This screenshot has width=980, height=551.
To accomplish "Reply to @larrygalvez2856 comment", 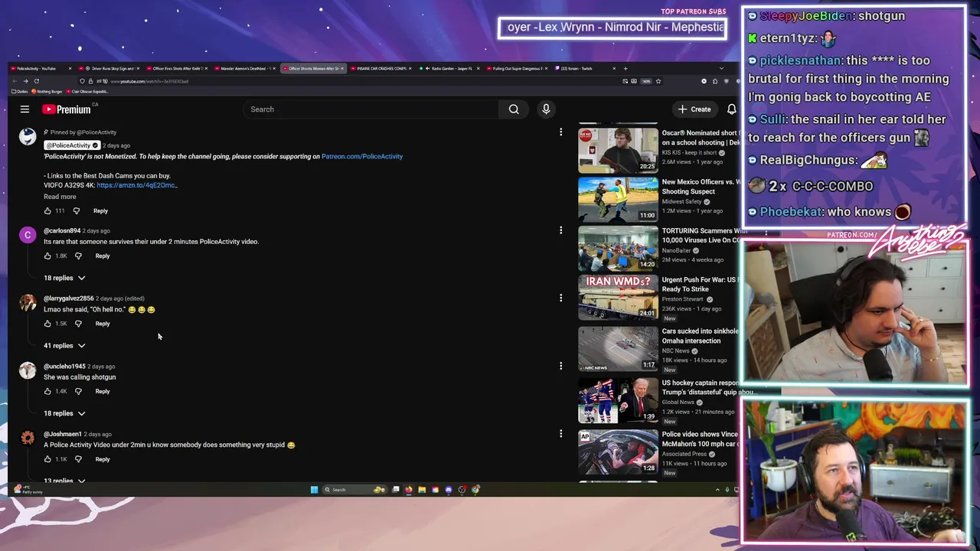I will point(103,324).
